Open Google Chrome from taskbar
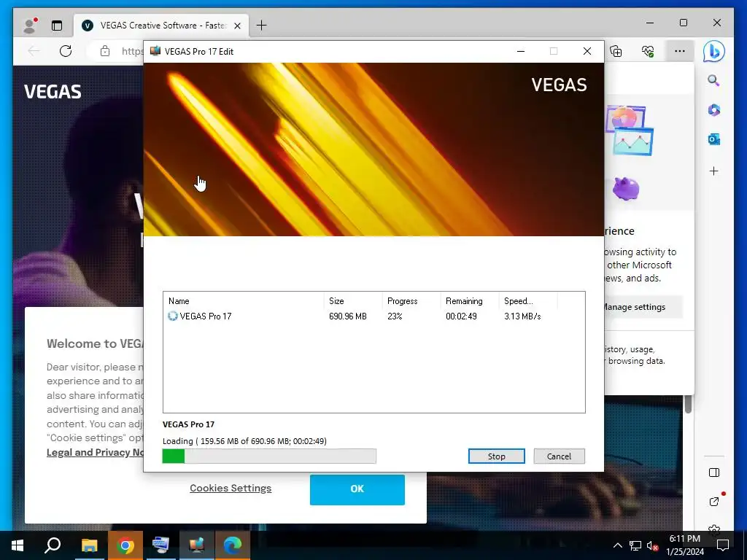 pos(125,545)
